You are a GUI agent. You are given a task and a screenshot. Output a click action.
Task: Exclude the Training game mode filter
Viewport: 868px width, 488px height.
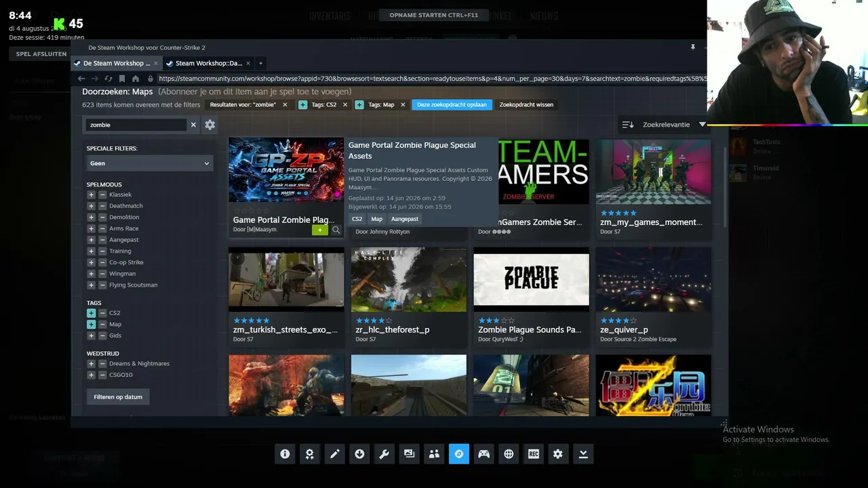[102, 251]
